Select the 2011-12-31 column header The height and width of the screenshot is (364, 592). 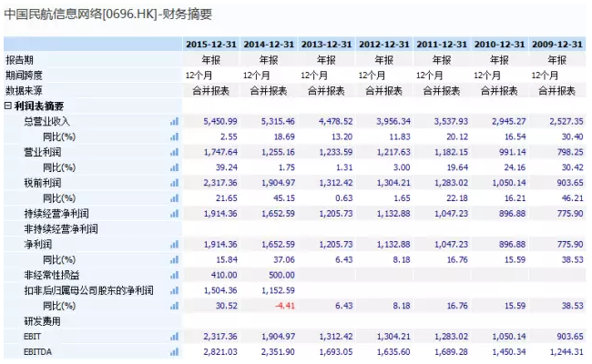[x=442, y=45]
